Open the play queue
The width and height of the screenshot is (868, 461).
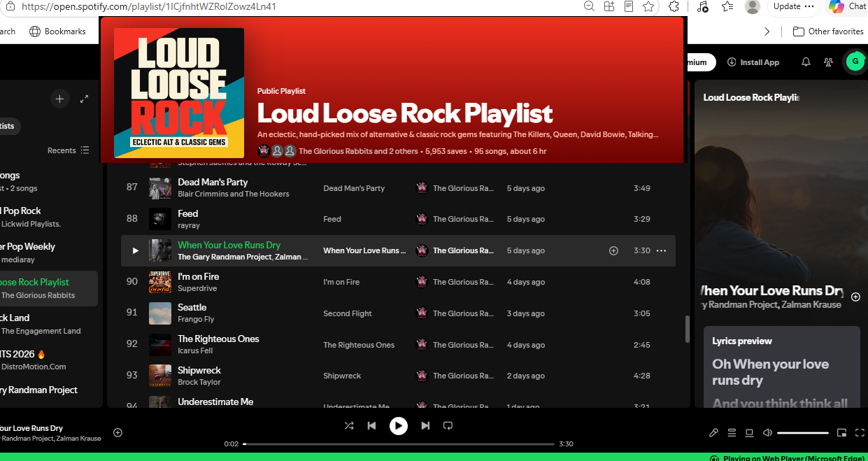(x=732, y=432)
